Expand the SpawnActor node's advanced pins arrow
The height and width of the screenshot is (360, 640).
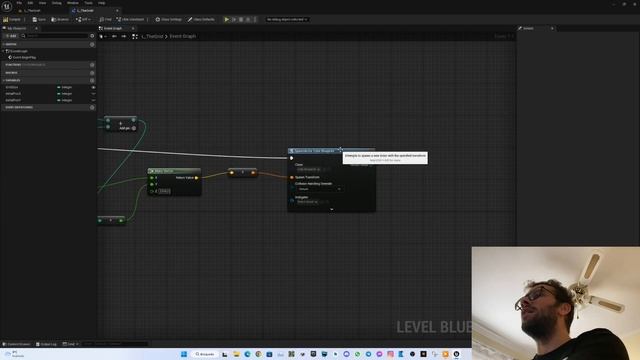331,209
